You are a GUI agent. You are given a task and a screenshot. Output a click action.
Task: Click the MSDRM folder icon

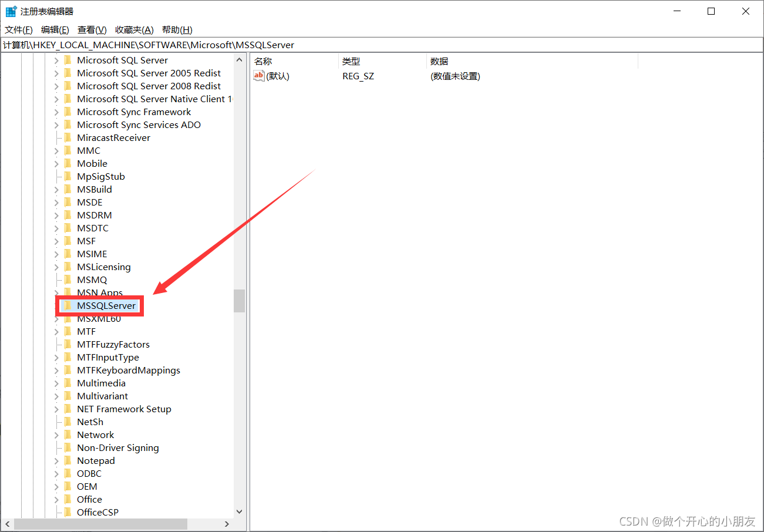coord(68,215)
